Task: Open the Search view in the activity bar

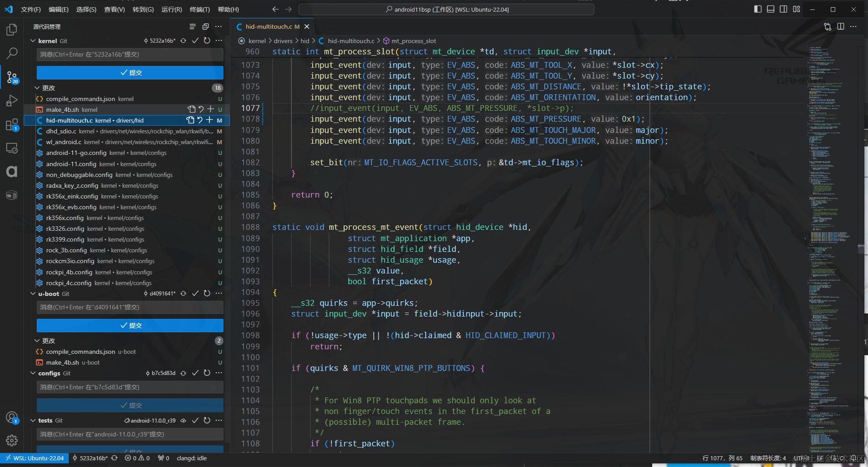Action: (x=12, y=53)
